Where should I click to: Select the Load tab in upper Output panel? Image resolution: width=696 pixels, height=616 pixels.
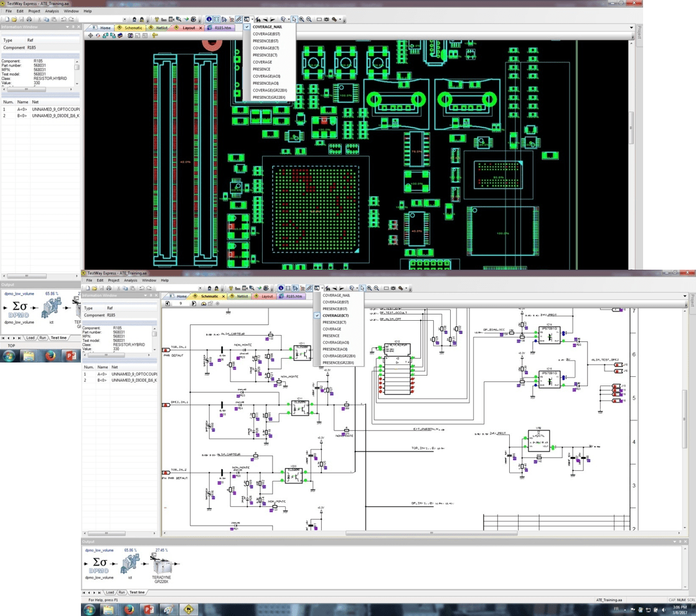(30, 338)
